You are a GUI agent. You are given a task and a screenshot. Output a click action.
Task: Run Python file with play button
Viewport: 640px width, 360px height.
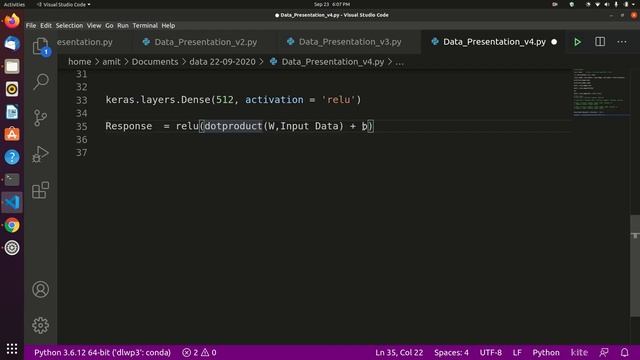[x=577, y=42]
